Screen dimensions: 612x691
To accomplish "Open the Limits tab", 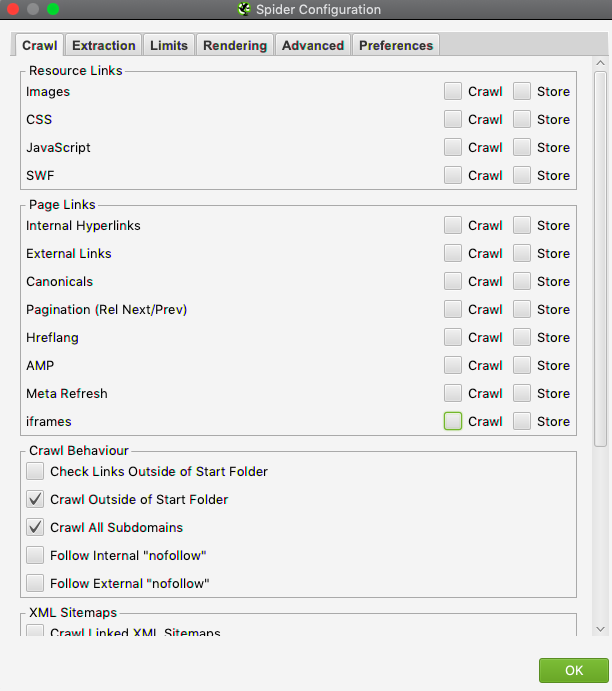I will [169, 45].
